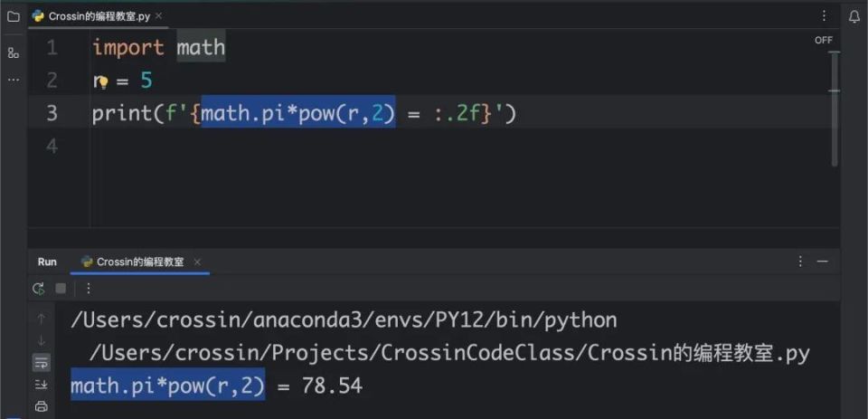Open more Run toolbar actions menu

pyautogui.click(x=88, y=288)
